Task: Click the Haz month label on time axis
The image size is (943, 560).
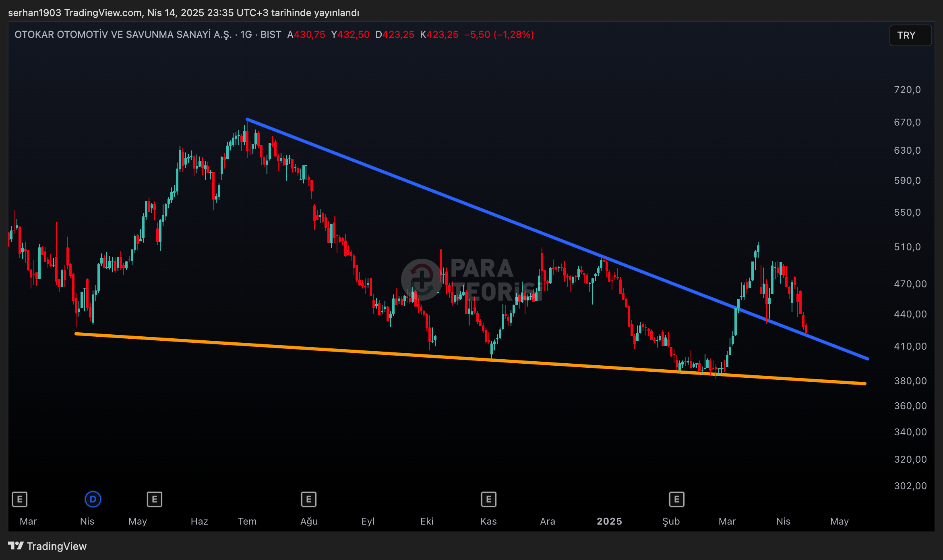Action: [199, 521]
